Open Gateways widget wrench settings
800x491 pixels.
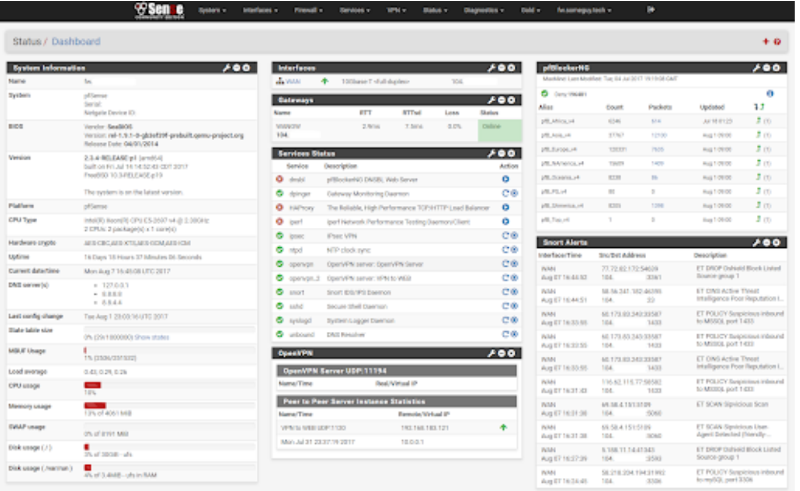pyautogui.click(x=491, y=100)
